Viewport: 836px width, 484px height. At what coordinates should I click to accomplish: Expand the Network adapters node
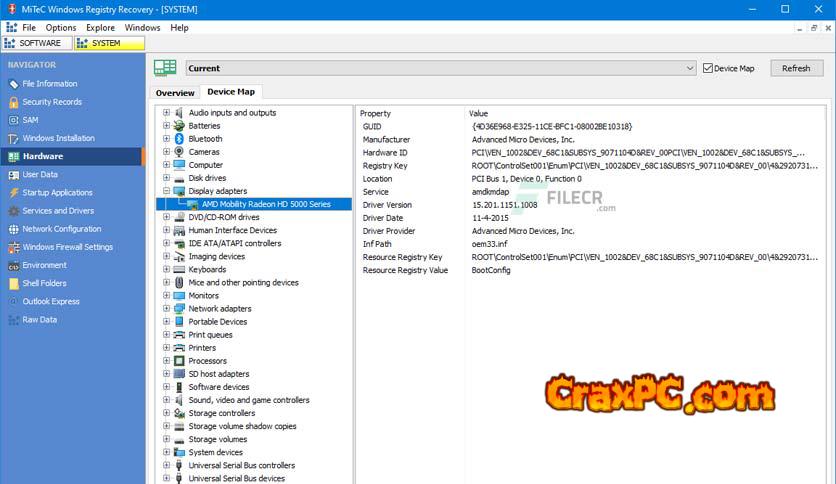[x=166, y=308]
